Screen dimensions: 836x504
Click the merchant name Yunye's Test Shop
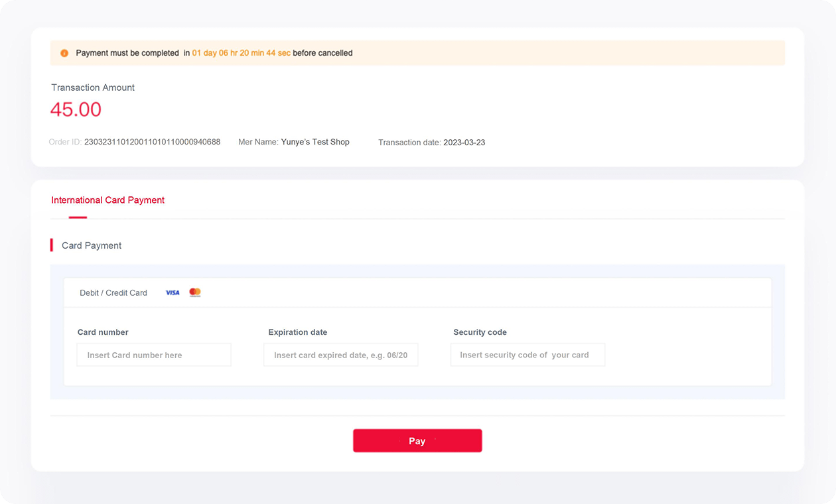click(x=315, y=142)
